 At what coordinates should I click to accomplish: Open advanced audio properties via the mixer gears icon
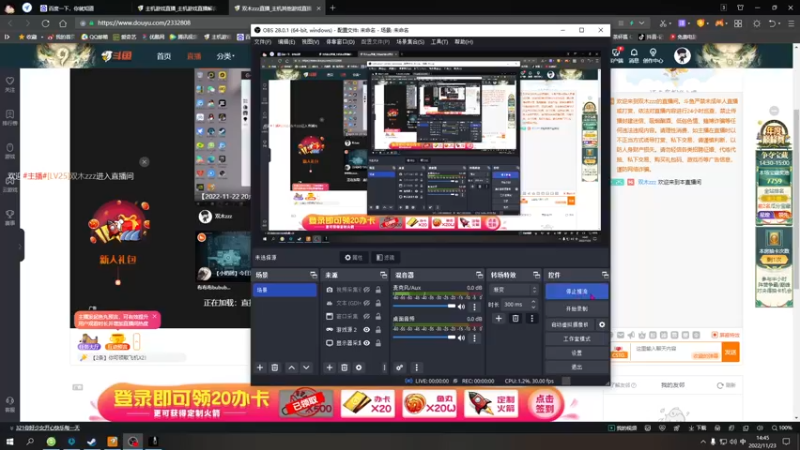pyautogui.click(x=399, y=367)
